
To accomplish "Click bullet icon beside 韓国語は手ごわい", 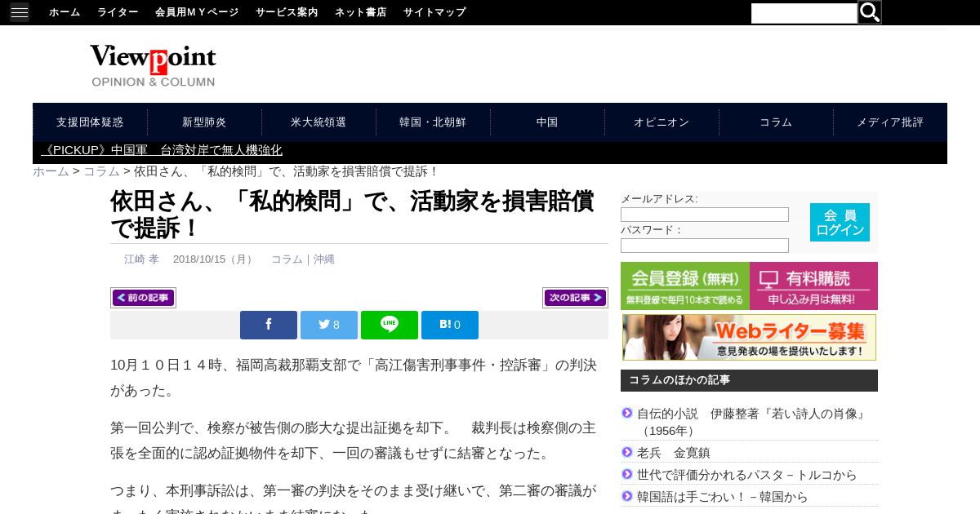I will 627,495.
